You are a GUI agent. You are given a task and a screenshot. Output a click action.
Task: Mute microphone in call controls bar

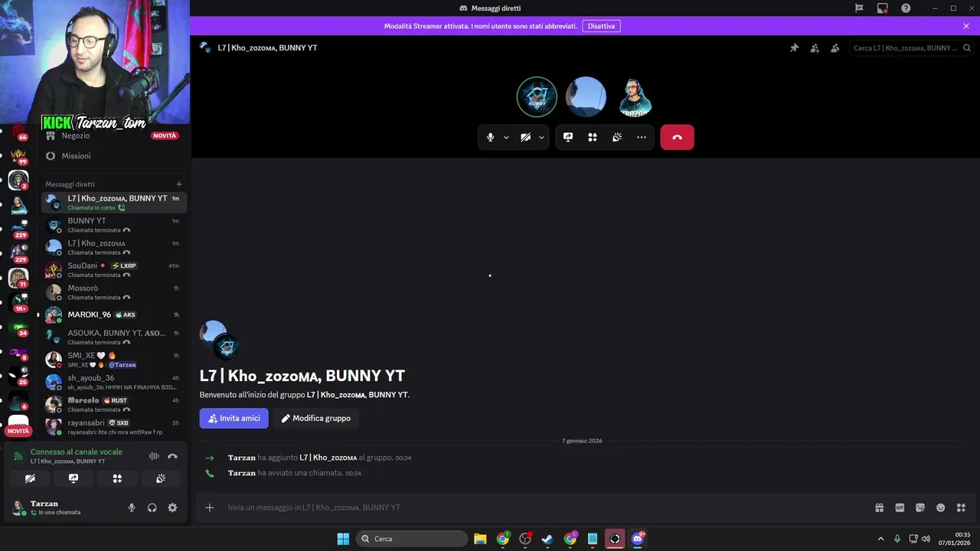491,137
